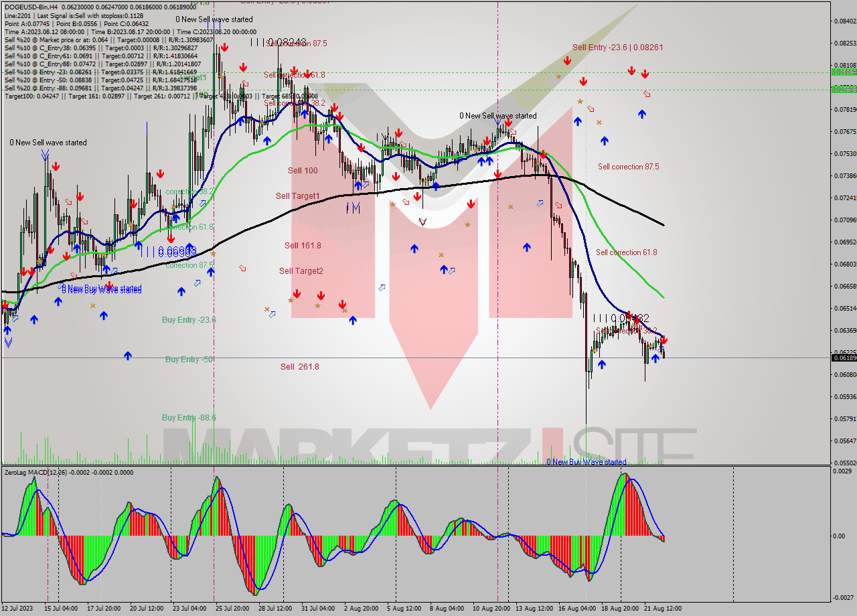Click the '5 Aug 12:00' time label

coord(403,609)
